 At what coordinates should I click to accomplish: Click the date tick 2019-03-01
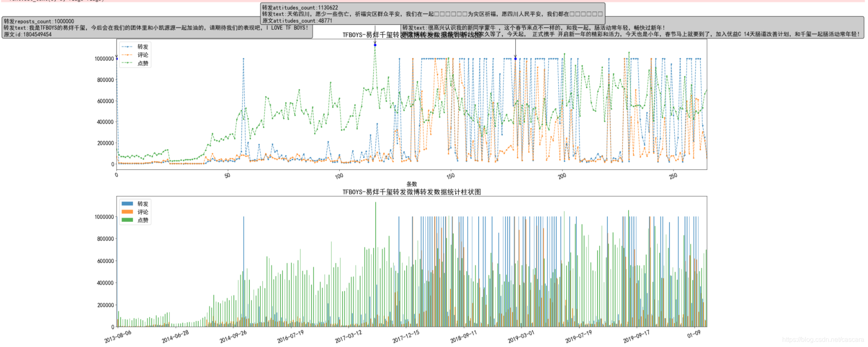[x=521, y=337]
